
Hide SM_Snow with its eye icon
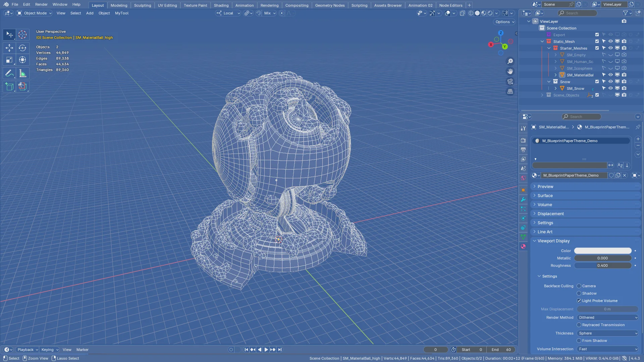pyautogui.click(x=610, y=88)
